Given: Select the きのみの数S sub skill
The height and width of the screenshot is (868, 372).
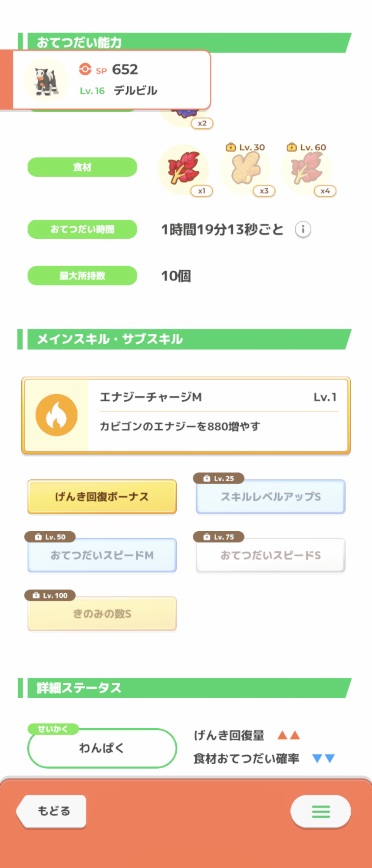Looking at the screenshot, I should [x=102, y=614].
